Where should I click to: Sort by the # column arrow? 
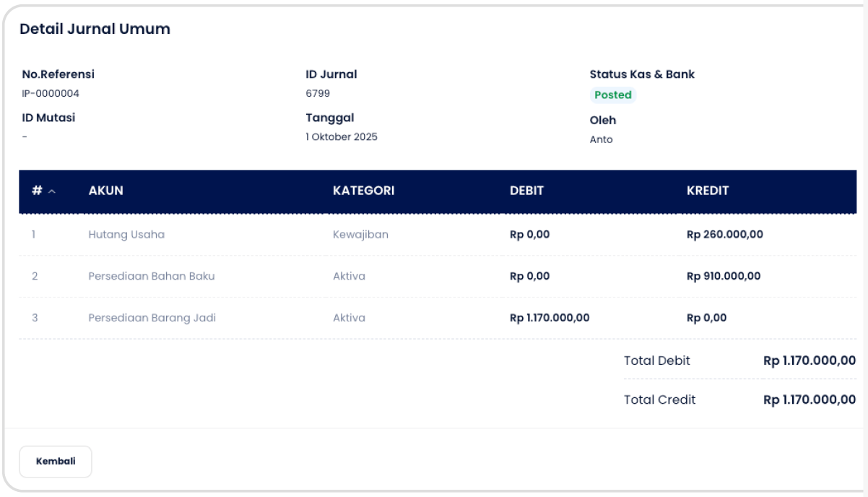pos(52,191)
